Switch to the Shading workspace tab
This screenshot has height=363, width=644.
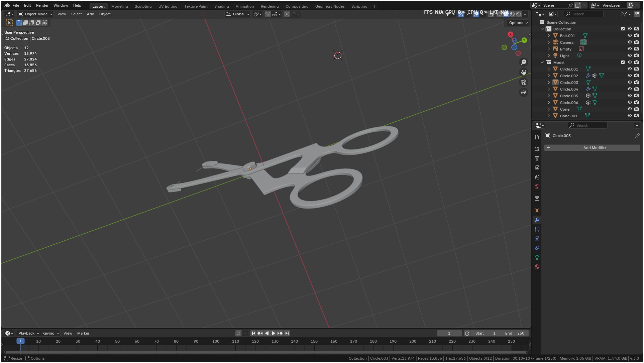221,6
